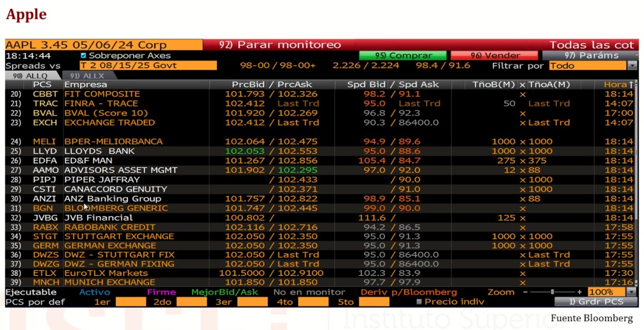Viewport: 644px width, 330px height.
Task: Select the RABOBANK CREDIT row
Action: pos(320,227)
